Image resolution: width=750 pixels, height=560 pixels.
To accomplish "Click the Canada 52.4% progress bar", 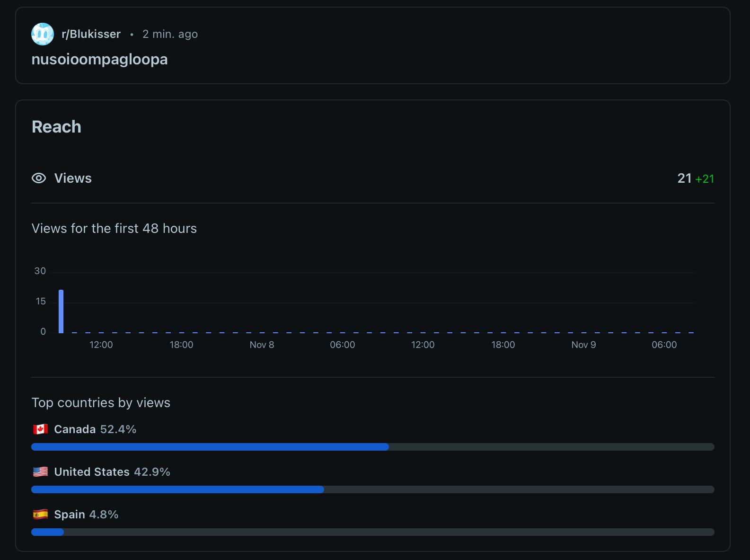I will pos(210,447).
